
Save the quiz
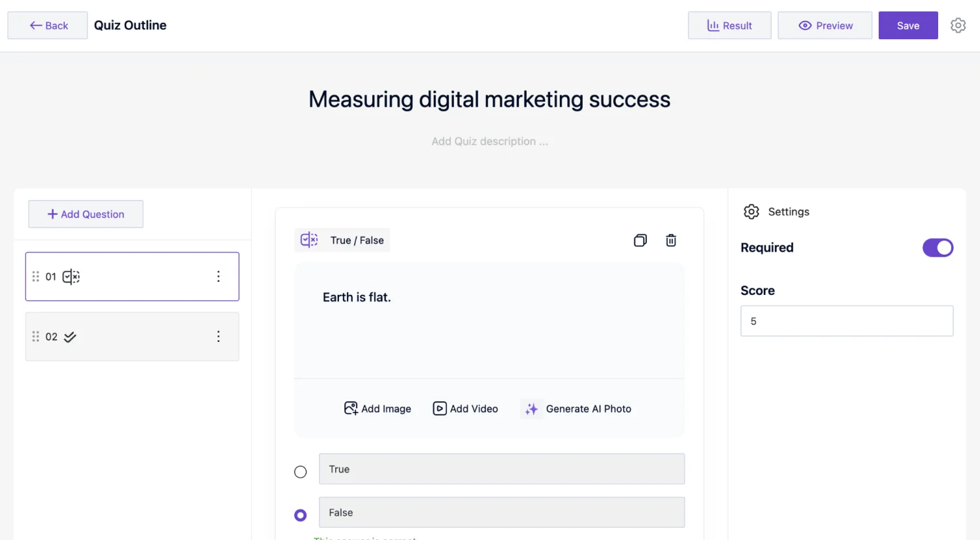tap(907, 25)
